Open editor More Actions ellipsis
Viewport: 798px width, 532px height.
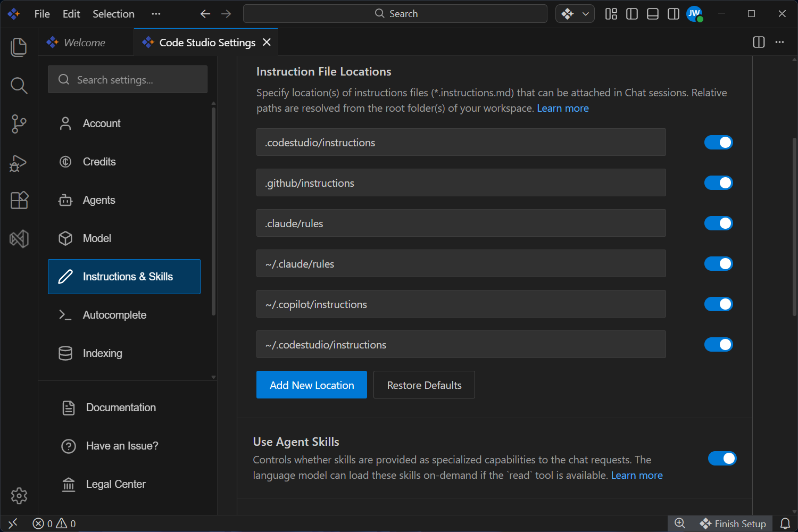click(x=780, y=42)
